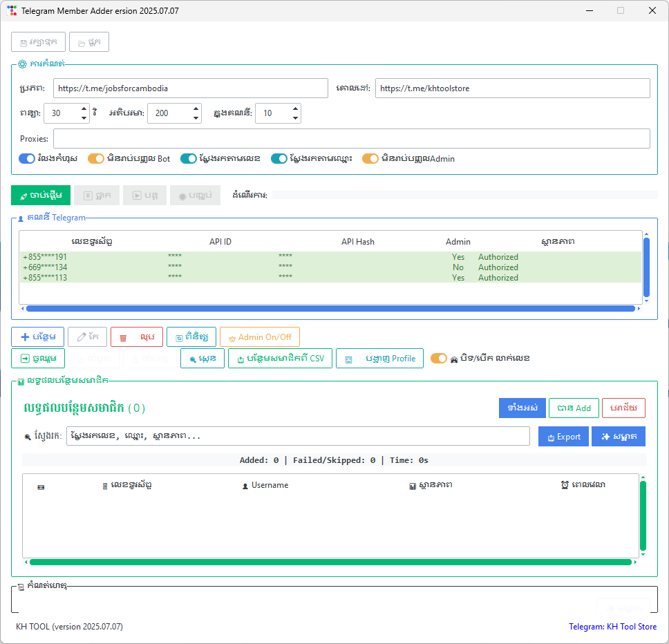Toggle the skip errors (រំលងកំហុស) switch
This screenshot has height=644, width=669.
pos(26,159)
